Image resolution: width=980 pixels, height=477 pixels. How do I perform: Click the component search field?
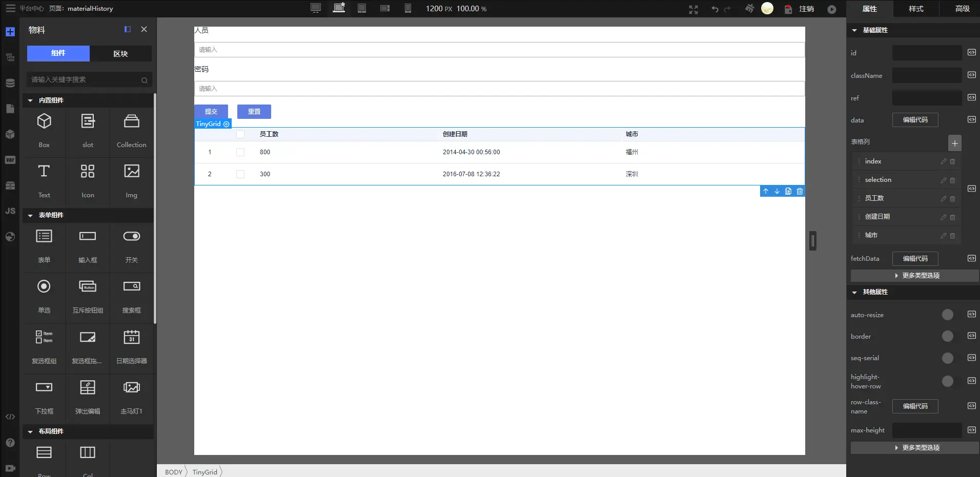coord(89,79)
